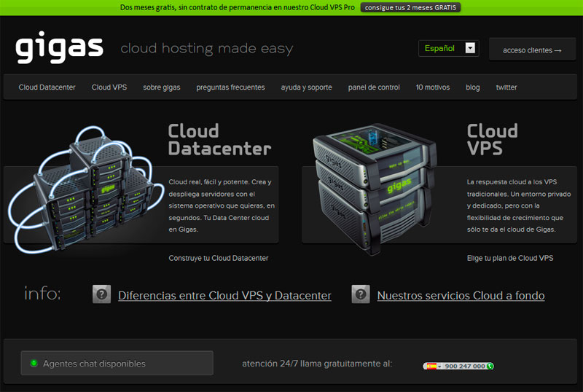Click the Cloud Datacenter heading
The height and width of the screenshot is (392, 583).
[x=219, y=140]
